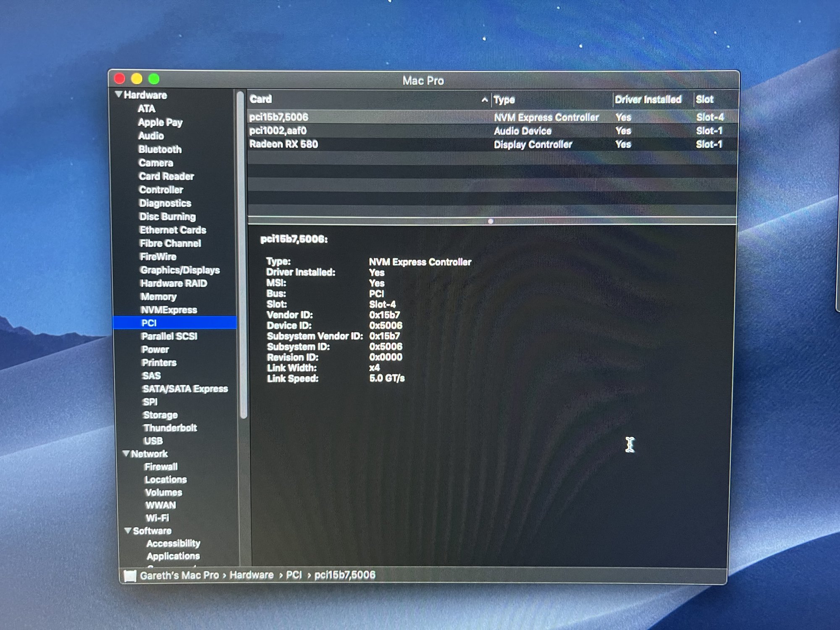Collapse the Network section triangle
Screen dimensions: 840x630
(126, 454)
